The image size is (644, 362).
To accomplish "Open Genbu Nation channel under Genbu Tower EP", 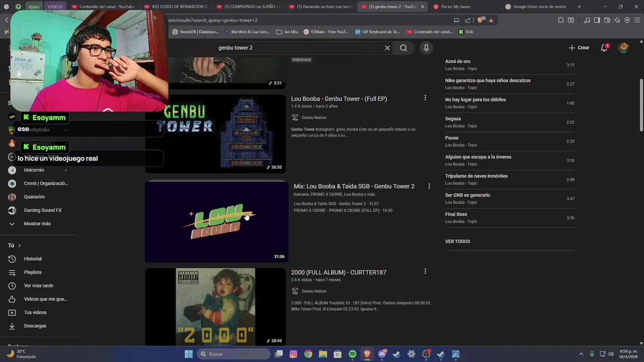I will (x=314, y=118).
